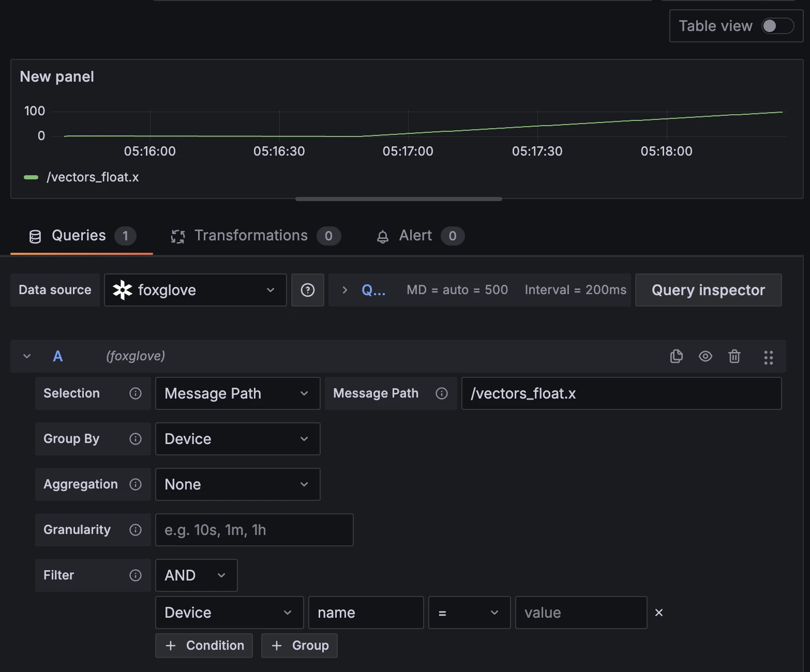Click the Transformations icon
This screenshot has width=810, height=672.
tap(178, 237)
